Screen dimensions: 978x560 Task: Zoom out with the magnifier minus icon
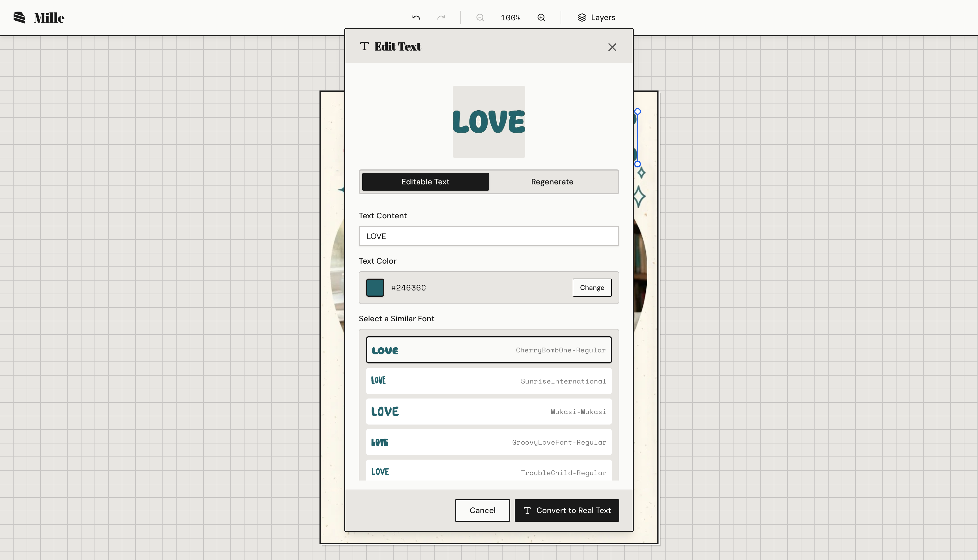point(480,18)
